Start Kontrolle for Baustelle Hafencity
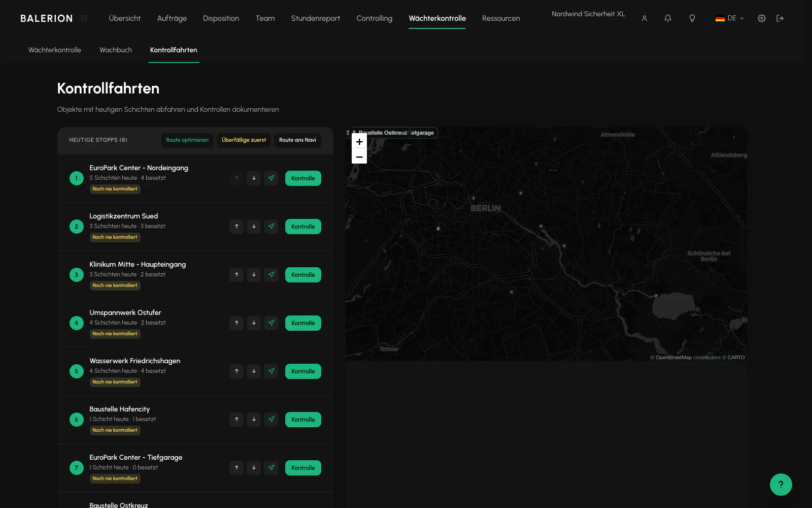 (x=303, y=420)
